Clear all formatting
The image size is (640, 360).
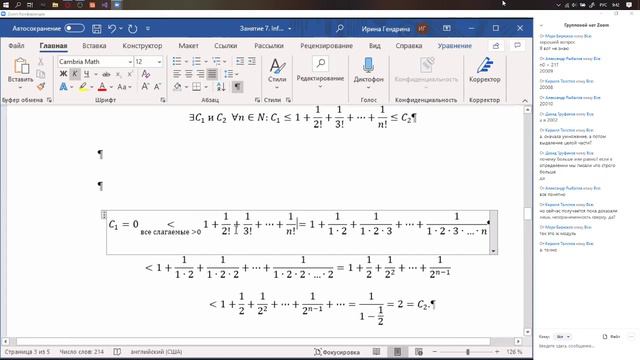click(146, 74)
